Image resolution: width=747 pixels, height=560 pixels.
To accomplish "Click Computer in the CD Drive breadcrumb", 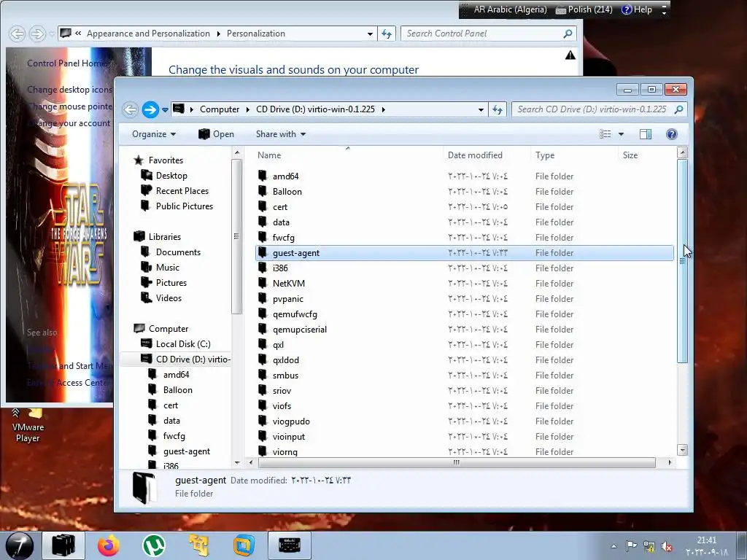I will [220, 109].
